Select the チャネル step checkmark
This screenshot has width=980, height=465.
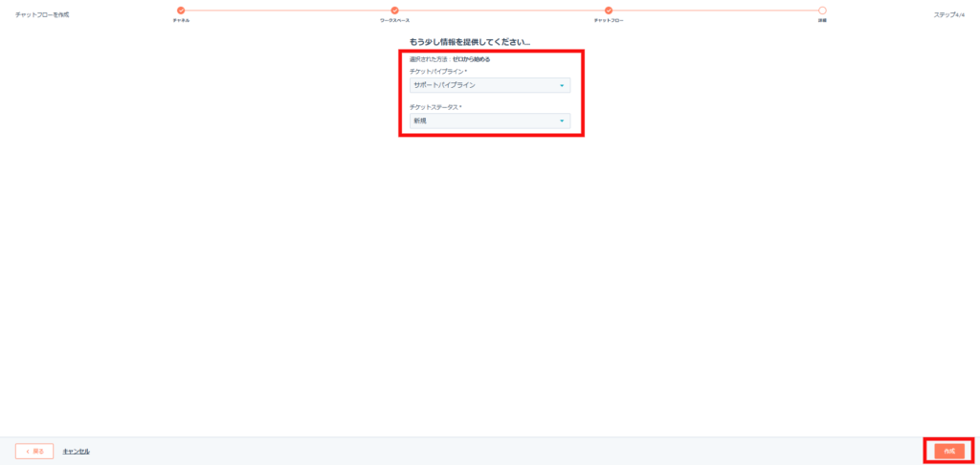[x=181, y=11]
